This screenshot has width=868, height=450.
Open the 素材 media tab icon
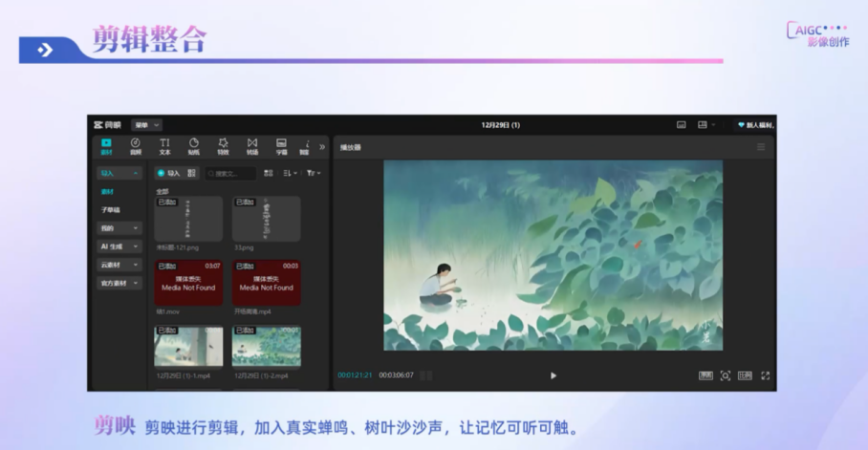(106, 147)
